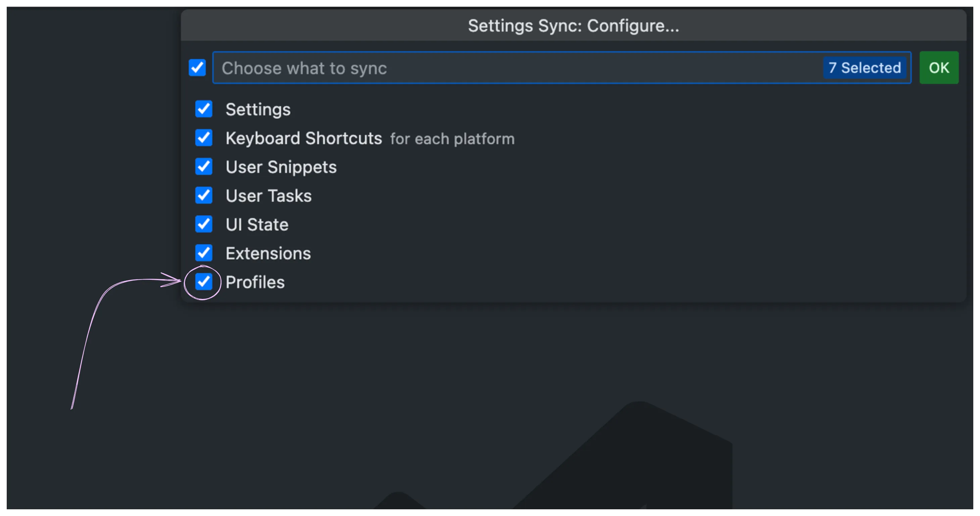Click the 'Settings Sync: Configure...' title bar
Image resolution: width=980 pixels, height=516 pixels.
tap(573, 26)
